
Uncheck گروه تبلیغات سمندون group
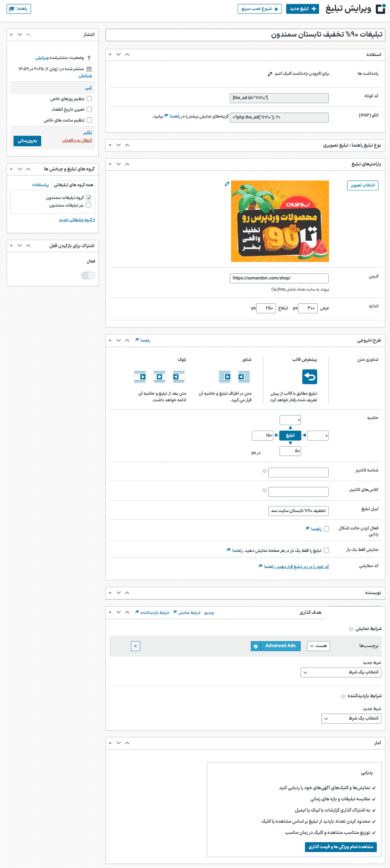[88, 198]
